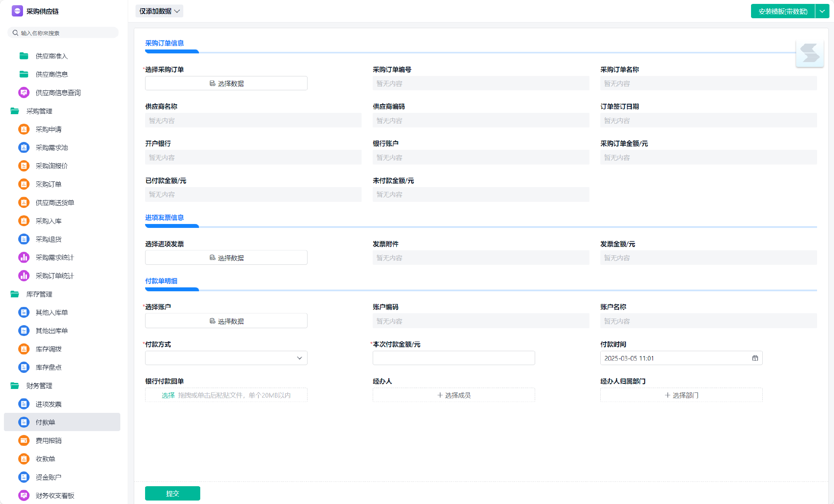The height and width of the screenshot is (504, 834).
Task: Click the 供应商准入 folder icon
Action: click(x=24, y=56)
